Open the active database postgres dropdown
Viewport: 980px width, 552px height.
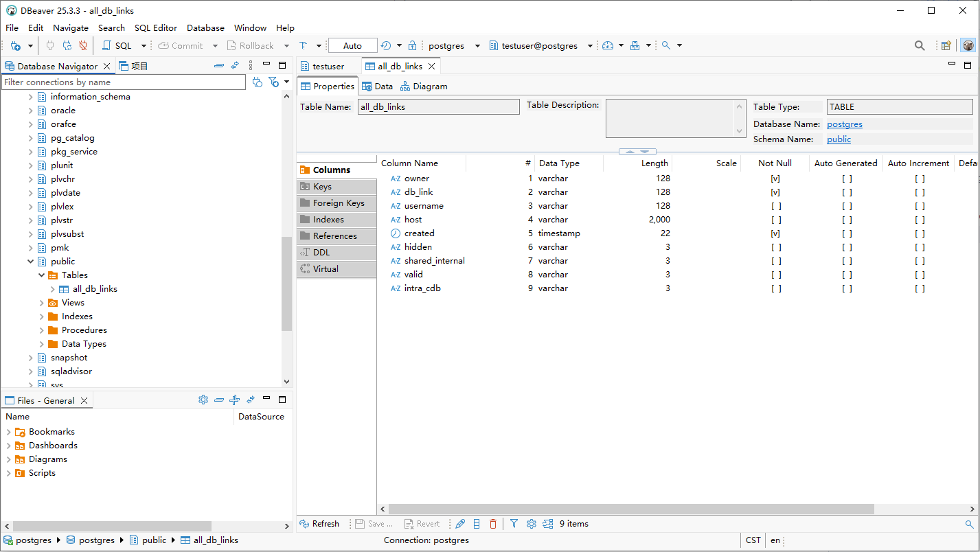(453, 46)
